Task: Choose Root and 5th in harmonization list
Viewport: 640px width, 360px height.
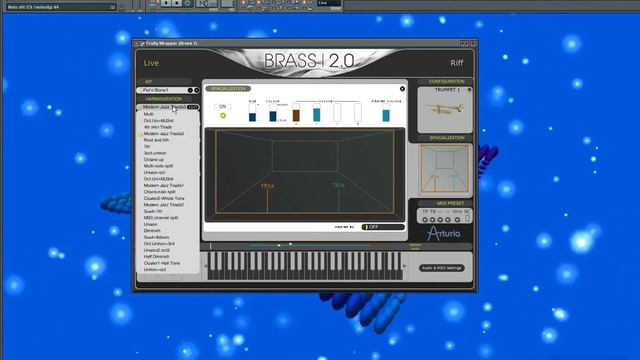Action: (156, 140)
